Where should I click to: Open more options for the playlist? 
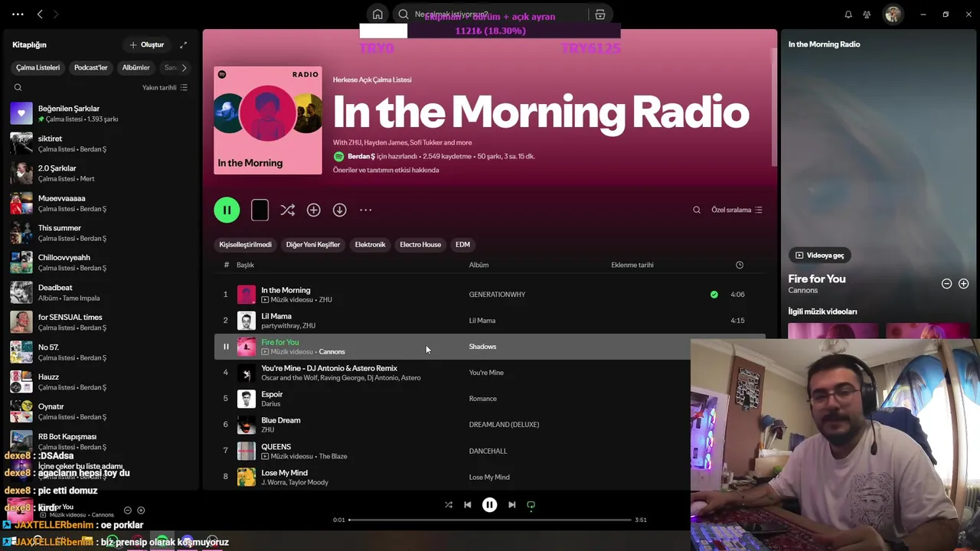[366, 210]
